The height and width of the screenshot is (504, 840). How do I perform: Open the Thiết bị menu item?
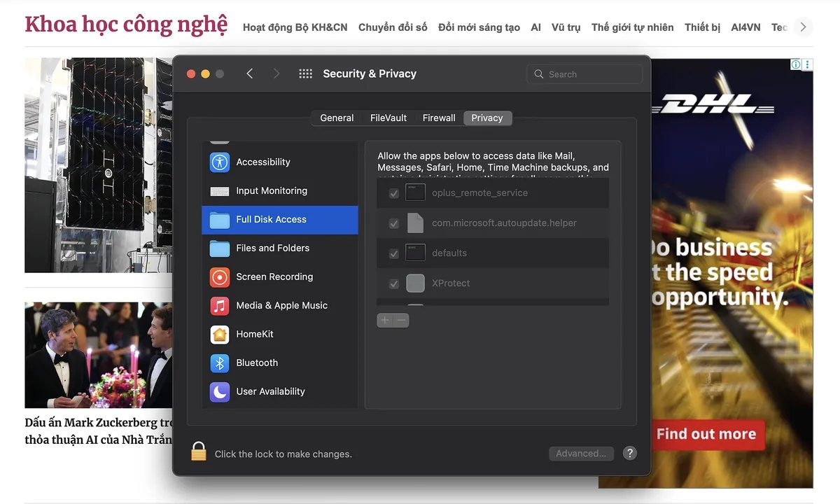tap(702, 27)
